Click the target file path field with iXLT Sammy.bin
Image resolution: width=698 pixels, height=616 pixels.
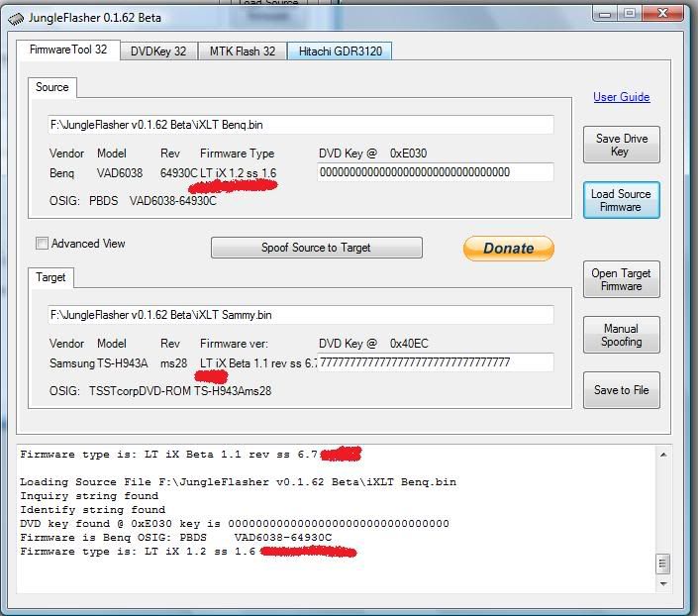(300, 315)
